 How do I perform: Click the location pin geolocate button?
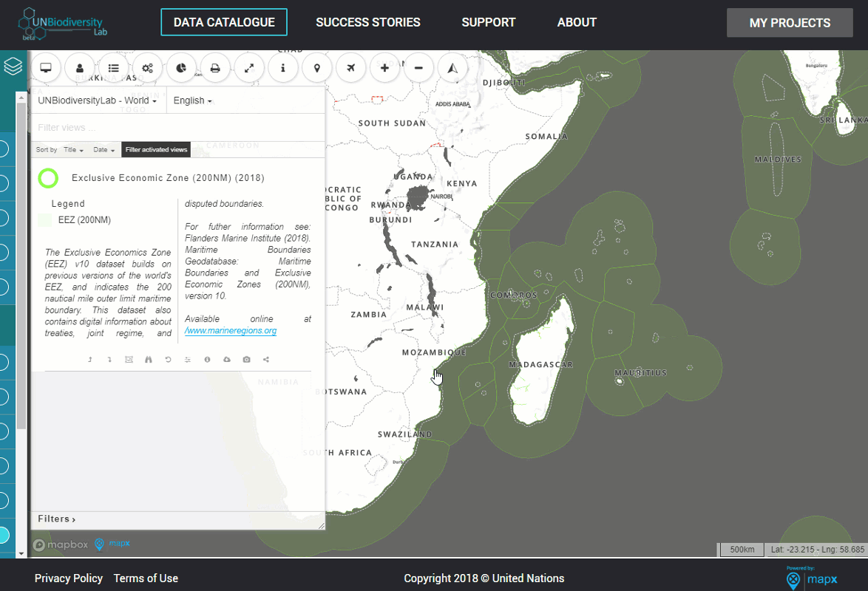316,68
